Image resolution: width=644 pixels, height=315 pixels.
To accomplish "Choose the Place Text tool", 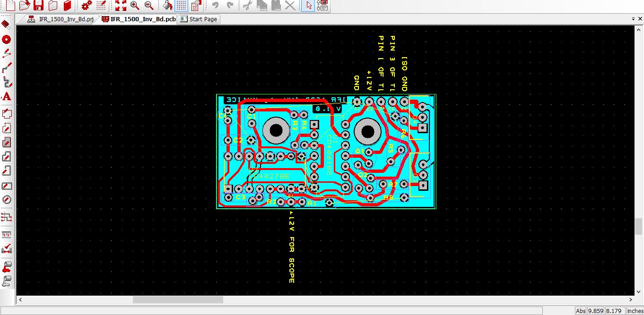I will point(7,97).
